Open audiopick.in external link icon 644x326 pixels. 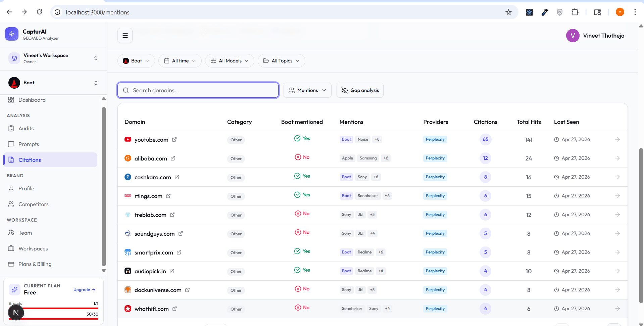coord(172,271)
